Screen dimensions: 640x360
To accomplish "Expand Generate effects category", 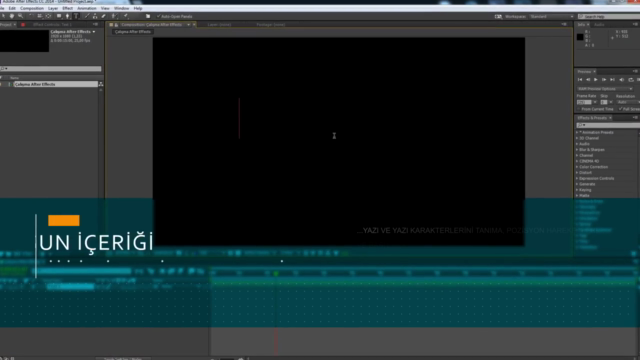I will point(577,184).
